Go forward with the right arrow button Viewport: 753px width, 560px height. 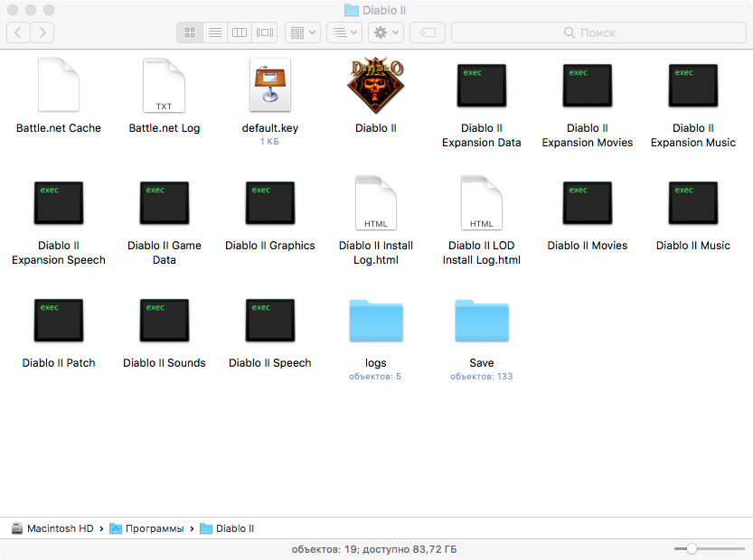point(42,33)
